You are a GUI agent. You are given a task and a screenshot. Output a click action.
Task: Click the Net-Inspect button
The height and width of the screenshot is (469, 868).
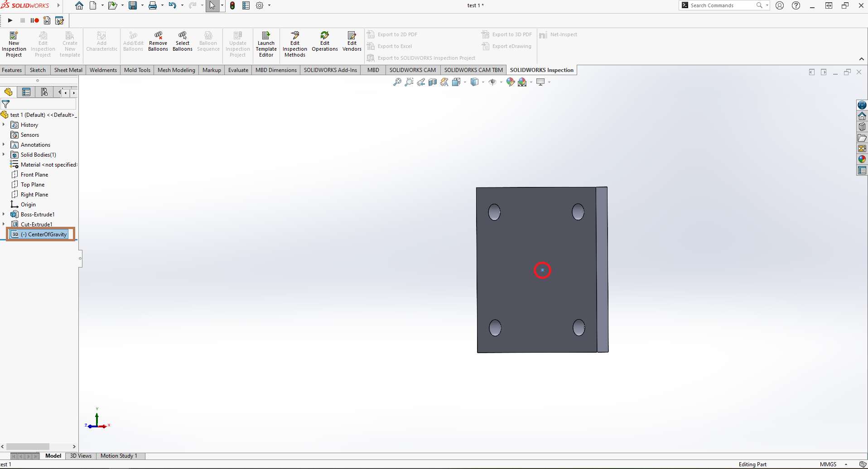click(x=559, y=34)
